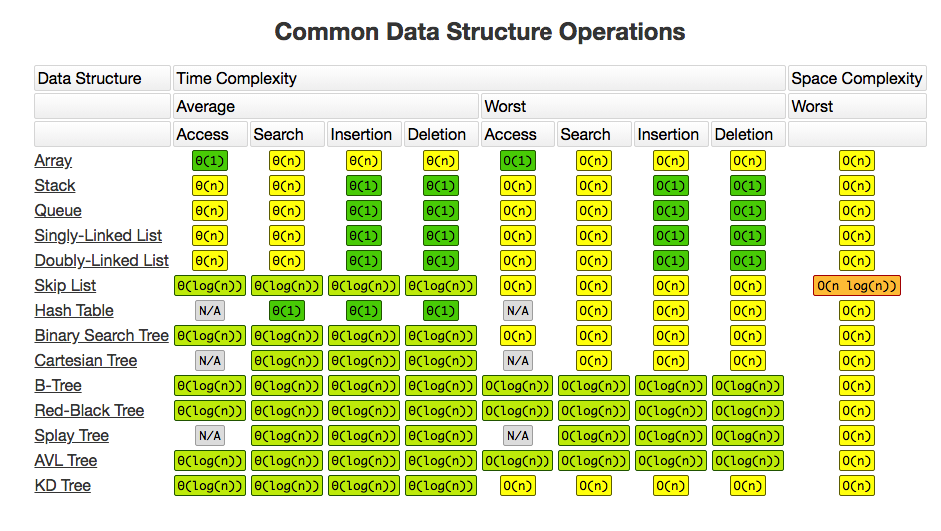The image size is (941, 531).
Task: Click the Average column group header
Action: [325, 106]
